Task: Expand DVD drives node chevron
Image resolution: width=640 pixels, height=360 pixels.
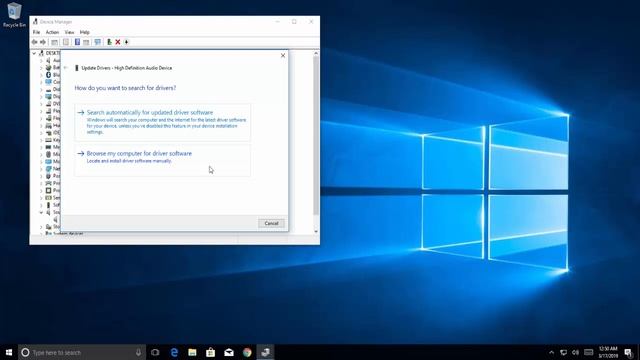Action: pyautogui.click(x=41, y=104)
